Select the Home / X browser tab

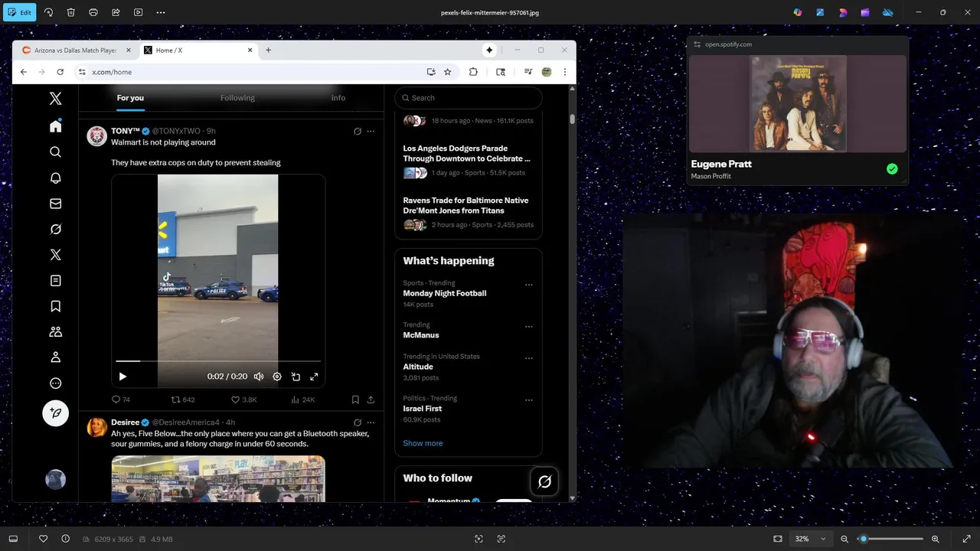coord(198,51)
